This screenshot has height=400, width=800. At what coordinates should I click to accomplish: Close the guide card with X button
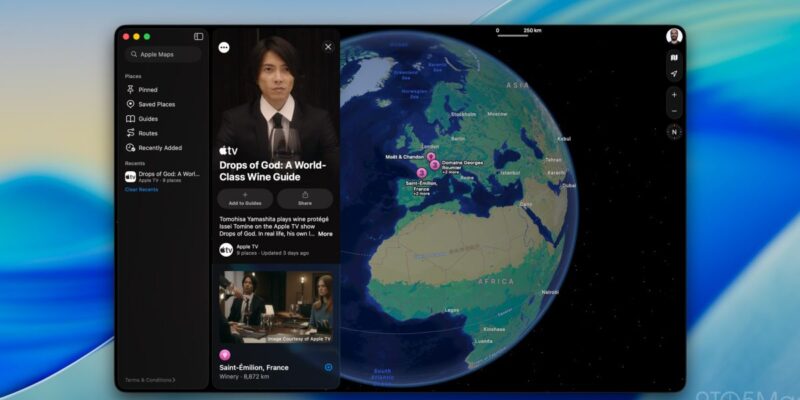328,47
